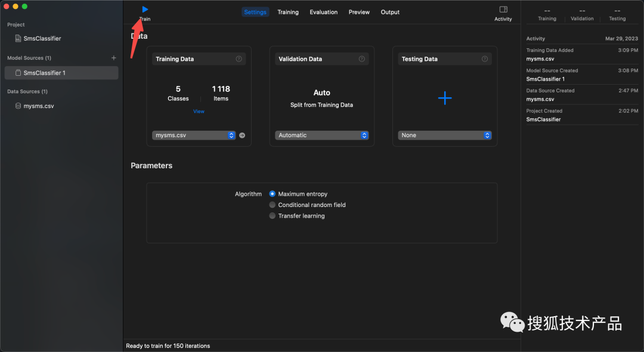The width and height of the screenshot is (644, 352).
Task: Click the View link under training data
Action: click(199, 112)
